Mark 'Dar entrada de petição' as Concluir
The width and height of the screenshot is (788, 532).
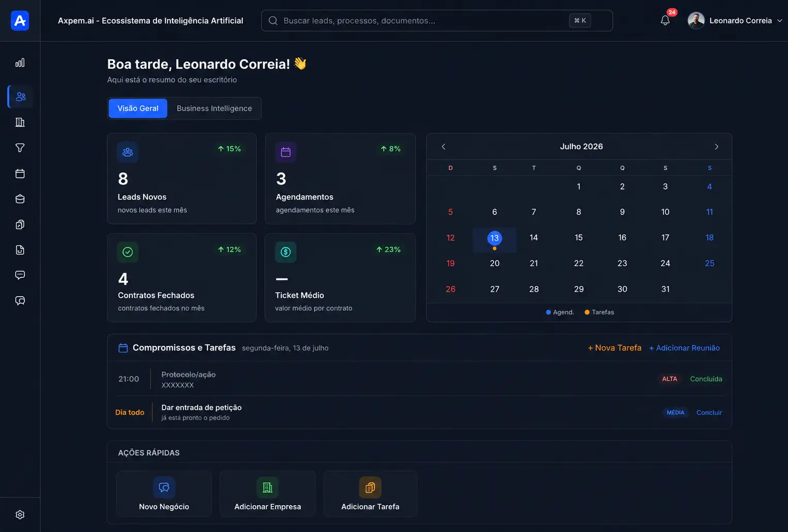pyautogui.click(x=709, y=412)
